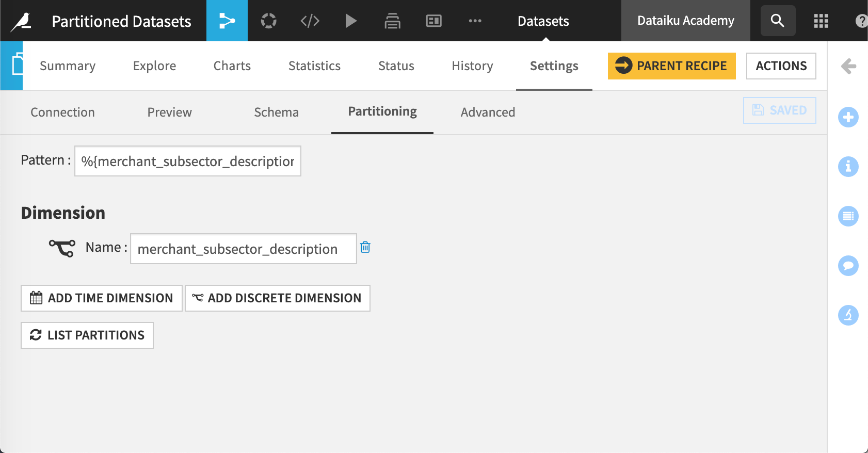This screenshot has height=453, width=868.
Task: Open the discussions chat bubble icon
Action: 848,266
